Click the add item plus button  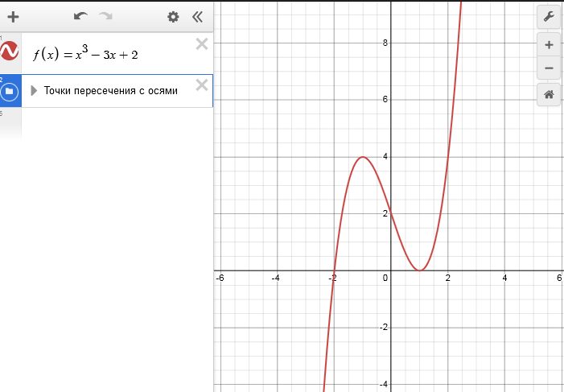(13, 16)
